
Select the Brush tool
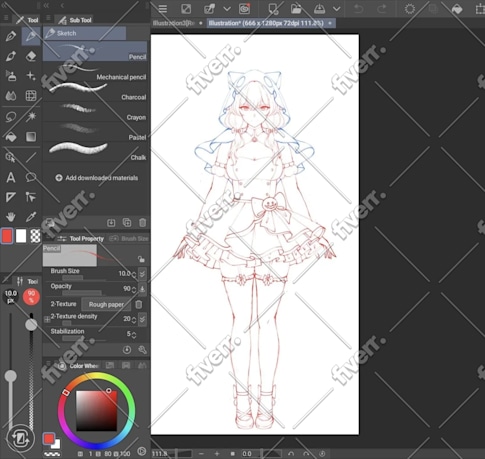pos(11,56)
